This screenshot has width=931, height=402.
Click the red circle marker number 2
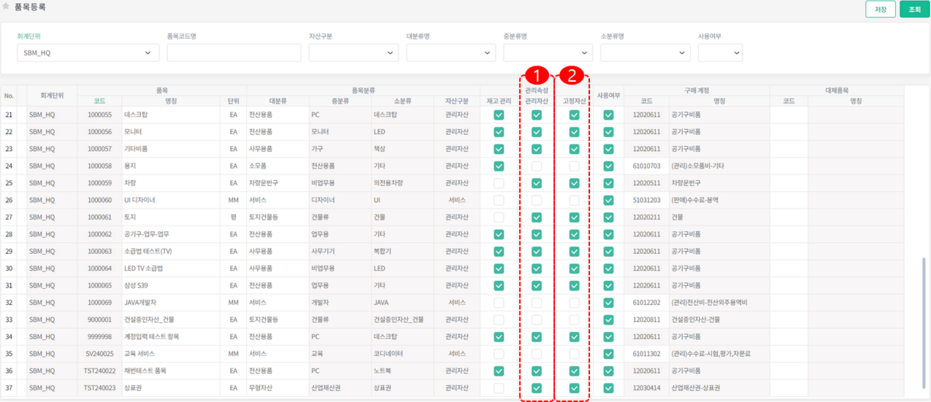573,75
